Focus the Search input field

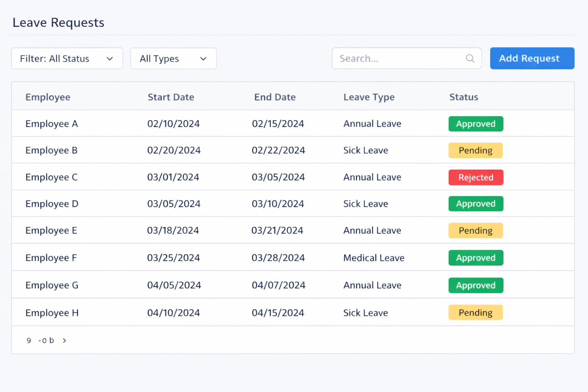[398, 59]
